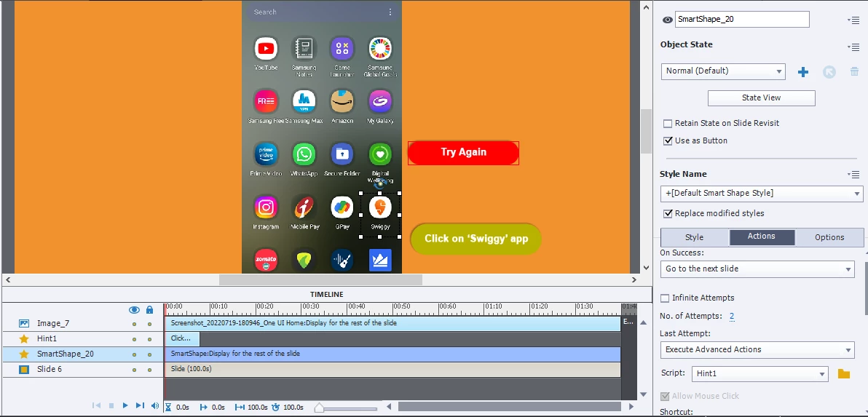Screen dimensions: 868x417
Task: Click the State View button
Action: click(x=761, y=98)
